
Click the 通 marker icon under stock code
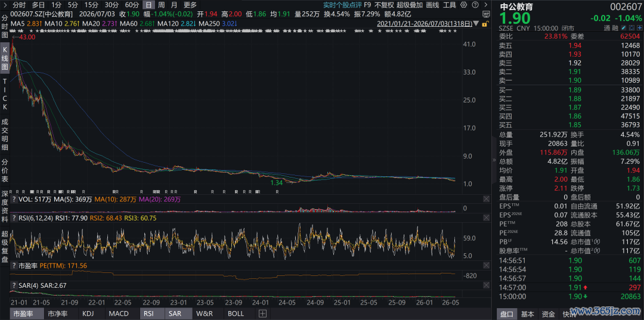[607, 29]
